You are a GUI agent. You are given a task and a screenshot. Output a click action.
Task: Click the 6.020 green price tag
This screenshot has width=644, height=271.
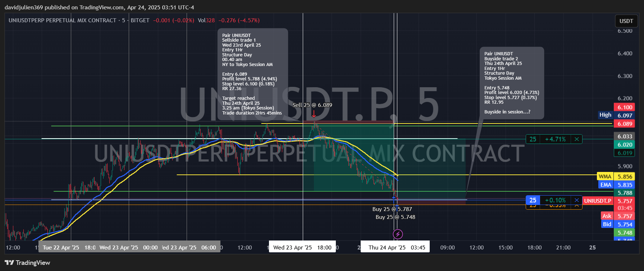click(625, 145)
